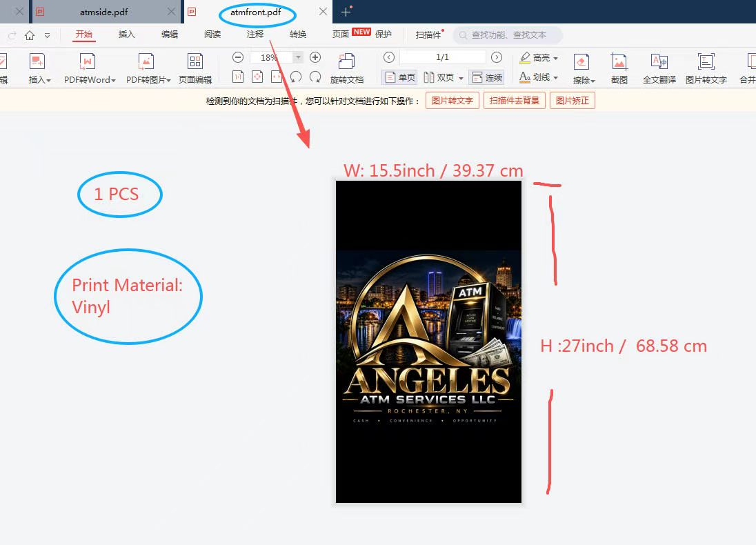Open the 阅读 ribbon tab
Screen dimensions: 756x545
(x=212, y=34)
